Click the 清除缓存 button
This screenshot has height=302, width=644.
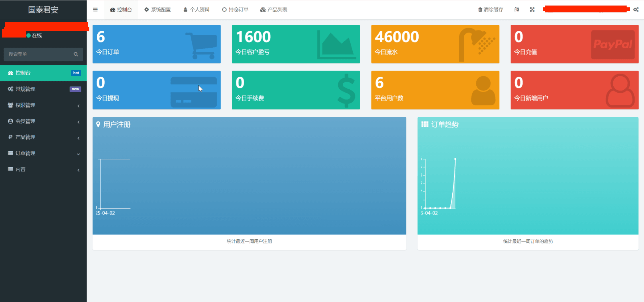(491, 10)
